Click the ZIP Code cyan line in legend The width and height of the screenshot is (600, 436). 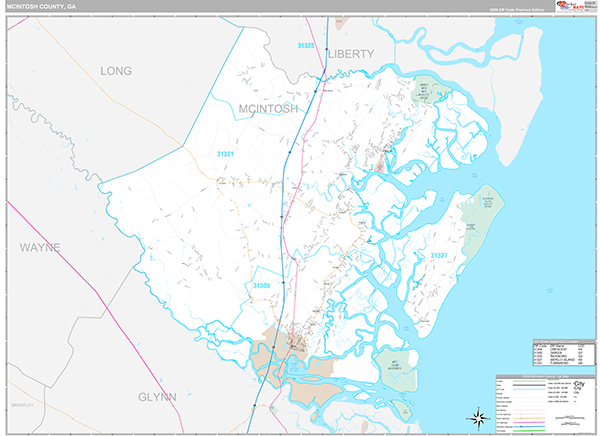[529, 389]
